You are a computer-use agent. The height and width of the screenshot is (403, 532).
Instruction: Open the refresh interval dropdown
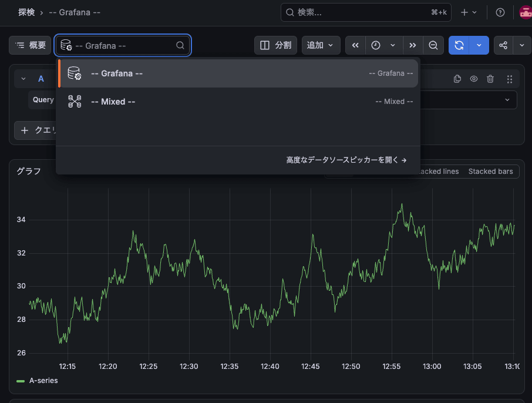[479, 45]
